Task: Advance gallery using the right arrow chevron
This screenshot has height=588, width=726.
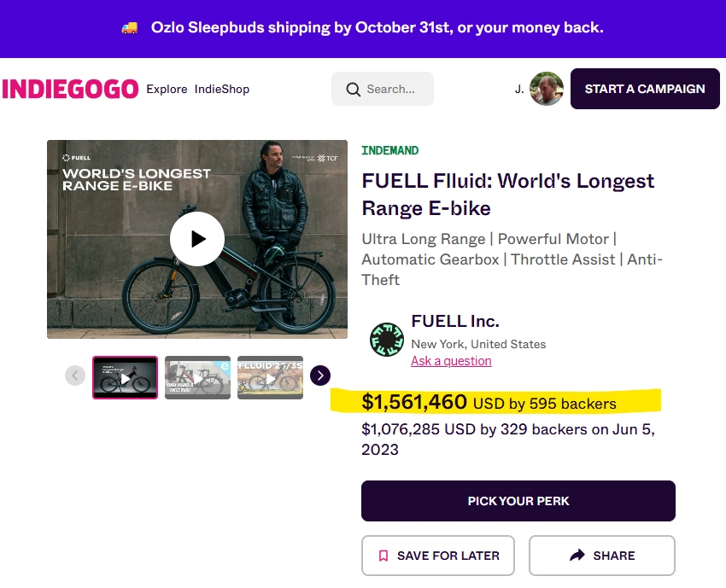Action: [320, 376]
